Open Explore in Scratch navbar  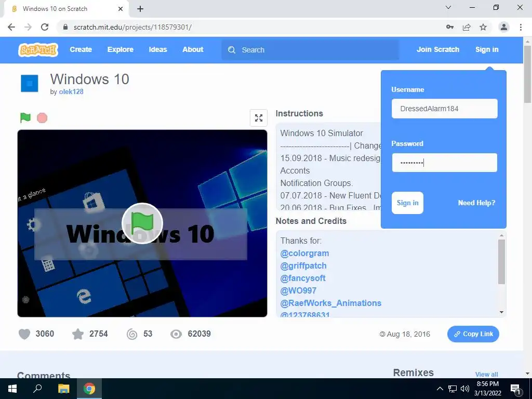[121, 49]
